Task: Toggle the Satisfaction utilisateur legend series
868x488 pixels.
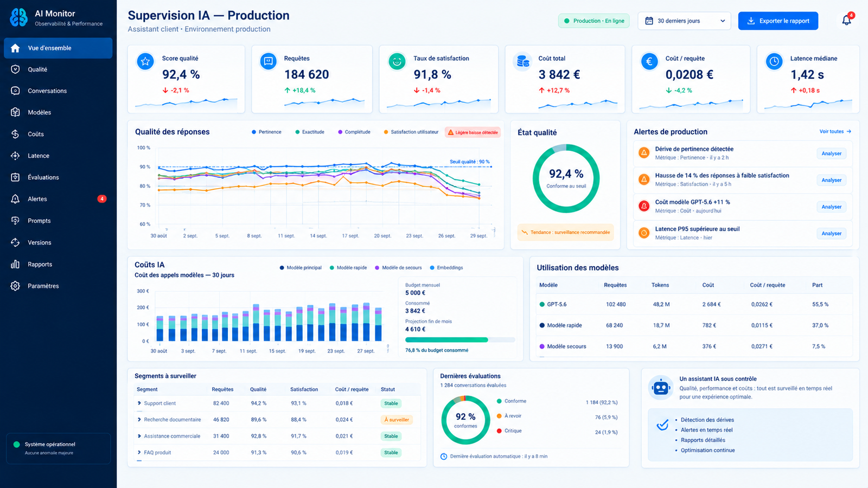Action: tap(411, 132)
